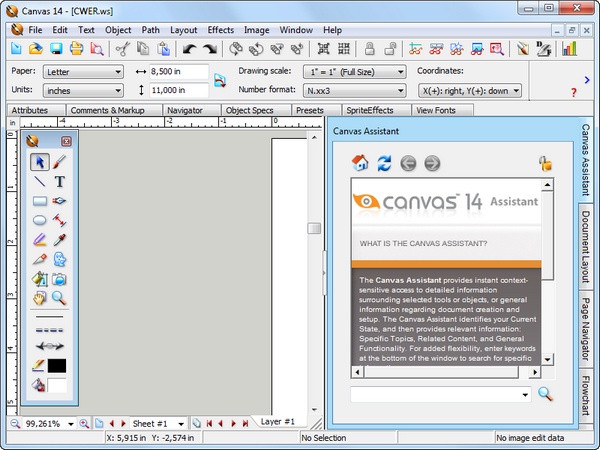The width and height of the screenshot is (600, 450).
Task: Refresh the Canvas Assistant content
Action: tap(384, 163)
